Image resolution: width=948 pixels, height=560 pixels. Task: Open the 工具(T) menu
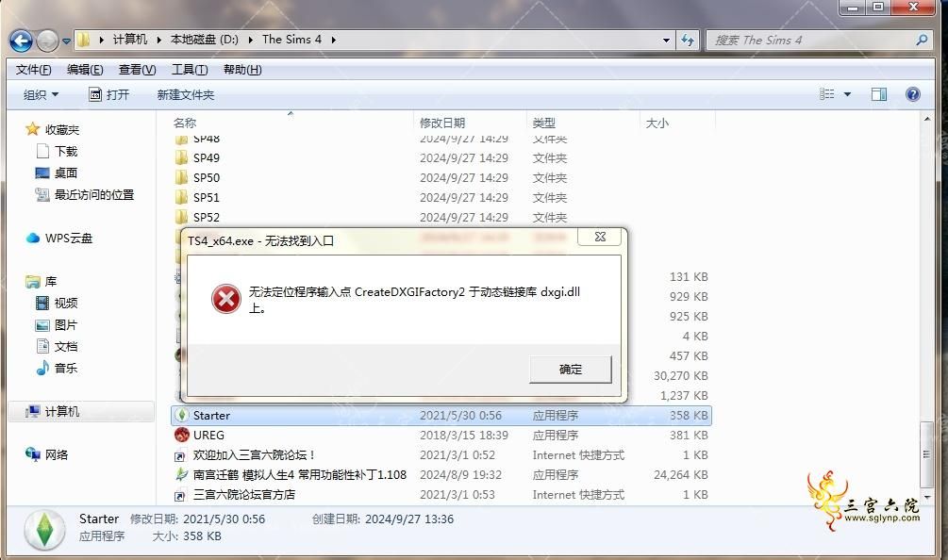click(190, 70)
